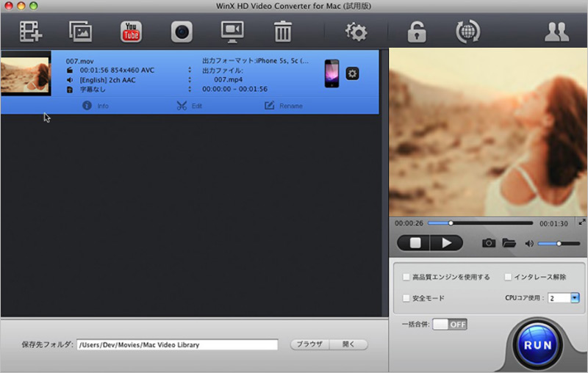Select the Rename option for 007.mov
This screenshot has width=588, height=373.
coord(283,106)
